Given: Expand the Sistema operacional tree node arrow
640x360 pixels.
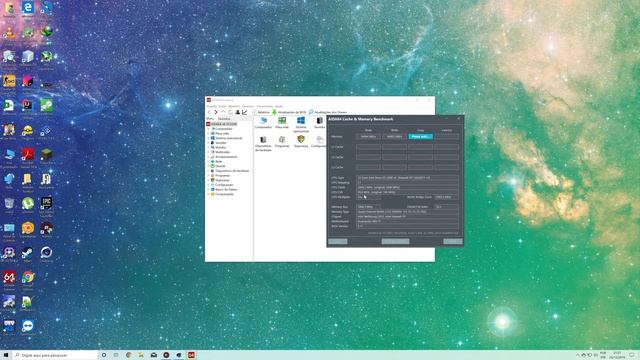Looking at the screenshot, I should (x=209, y=138).
